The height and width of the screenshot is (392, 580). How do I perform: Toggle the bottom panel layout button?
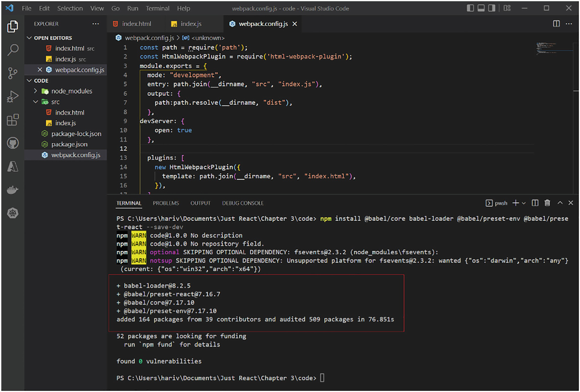click(x=481, y=8)
